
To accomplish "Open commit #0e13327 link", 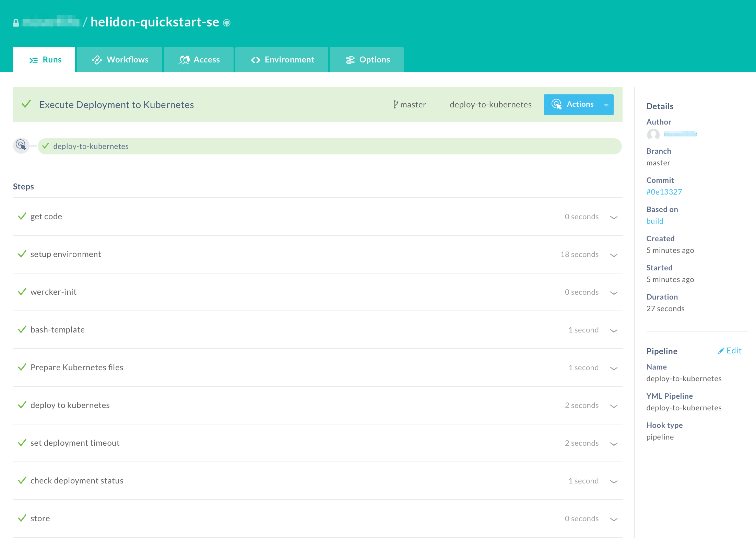I will point(664,192).
